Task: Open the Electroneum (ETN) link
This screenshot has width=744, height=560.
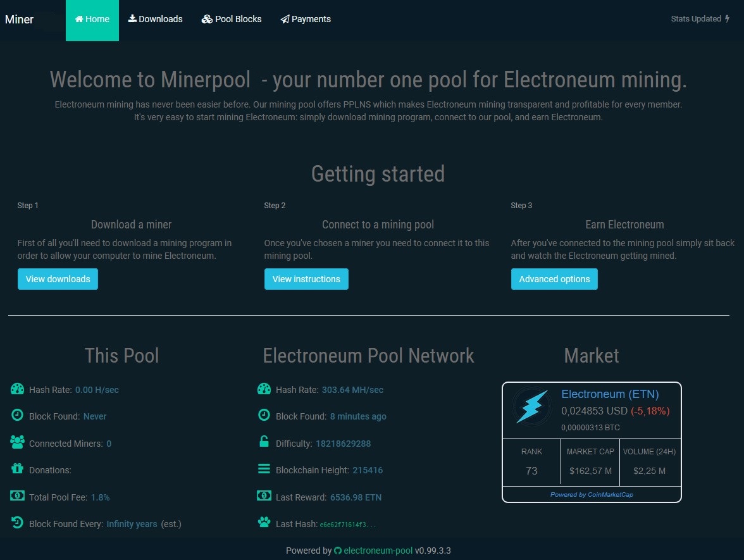Action: [x=610, y=394]
